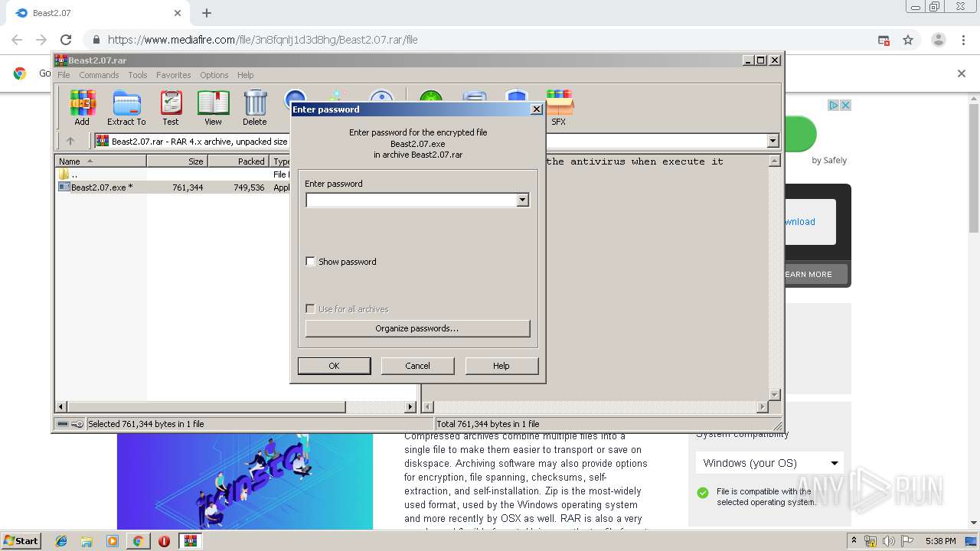Close the ad with X icon
This screenshot has height=551, width=980.
pyautogui.click(x=846, y=105)
